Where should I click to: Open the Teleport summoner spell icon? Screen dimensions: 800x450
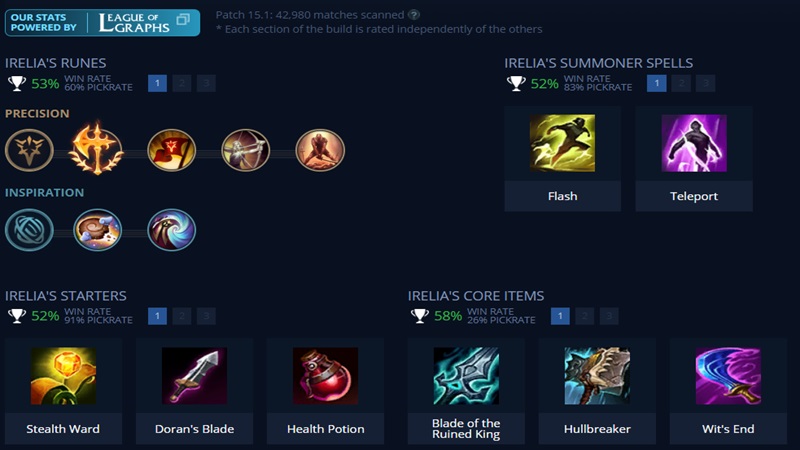(x=694, y=143)
